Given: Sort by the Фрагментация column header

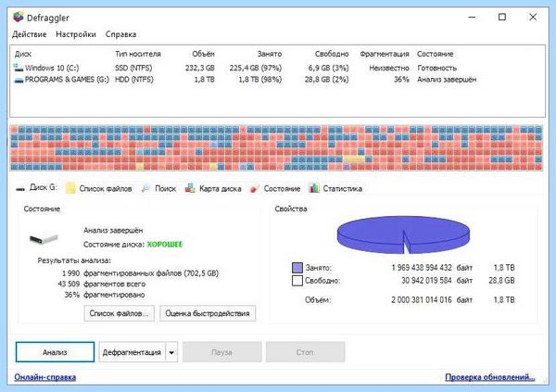Looking at the screenshot, I should coord(385,54).
